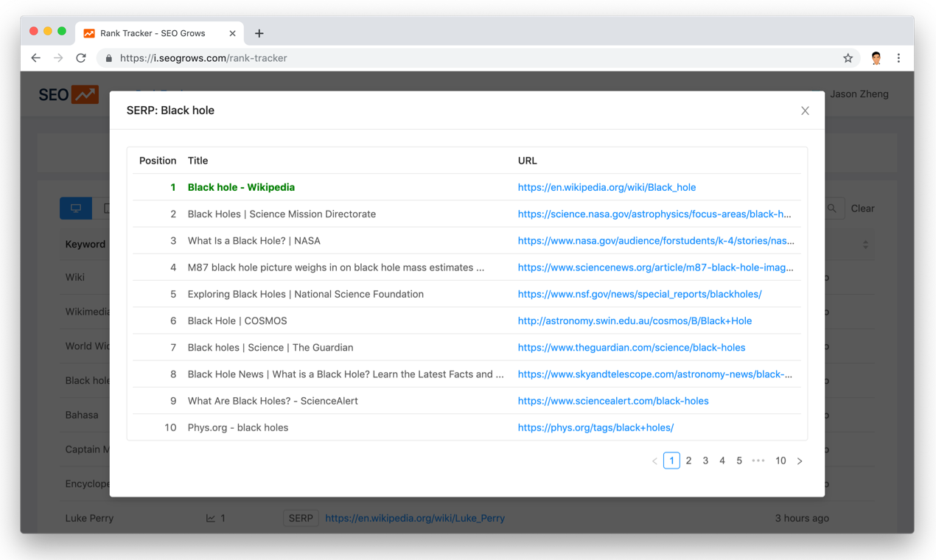The width and height of the screenshot is (936, 560).
Task: Select the desktop device filter icon
Action: click(75, 208)
